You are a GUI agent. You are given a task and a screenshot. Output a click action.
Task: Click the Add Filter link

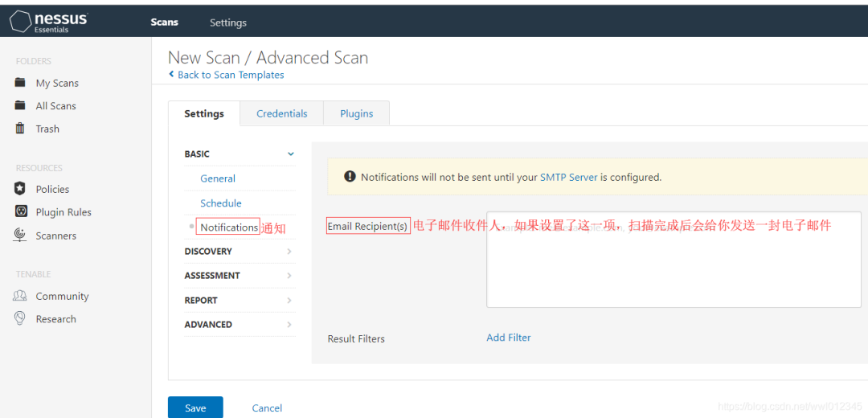click(x=508, y=337)
